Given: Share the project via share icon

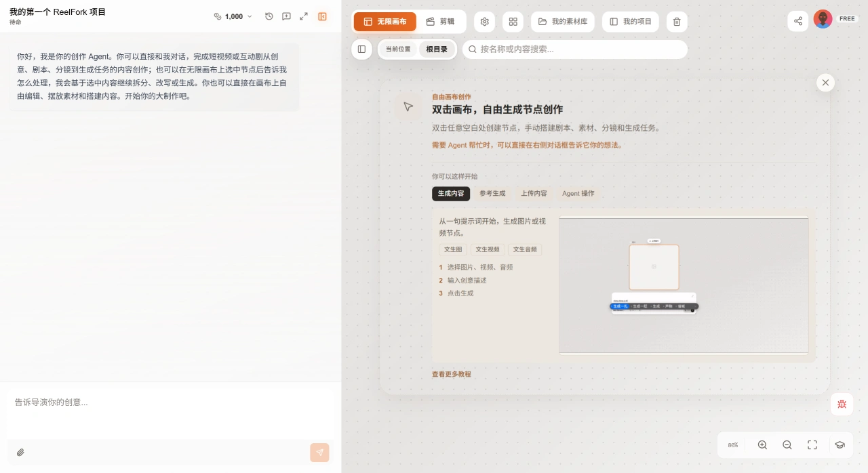Looking at the screenshot, I should point(798,21).
